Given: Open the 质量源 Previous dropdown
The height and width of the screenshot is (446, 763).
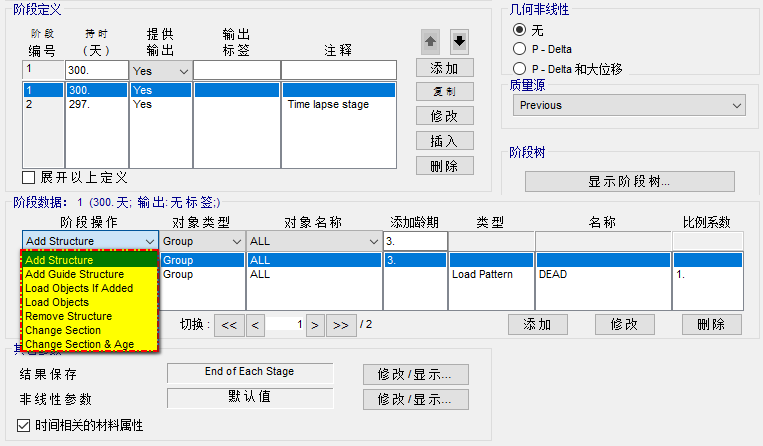Looking at the screenshot, I should [x=628, y=105].
